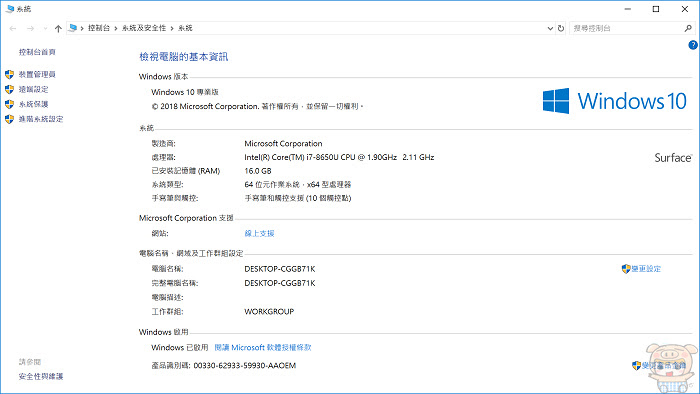The image size is (700, 394).
Task: Select Intel Core i7-8650U processor text
Action: [339, 157]
